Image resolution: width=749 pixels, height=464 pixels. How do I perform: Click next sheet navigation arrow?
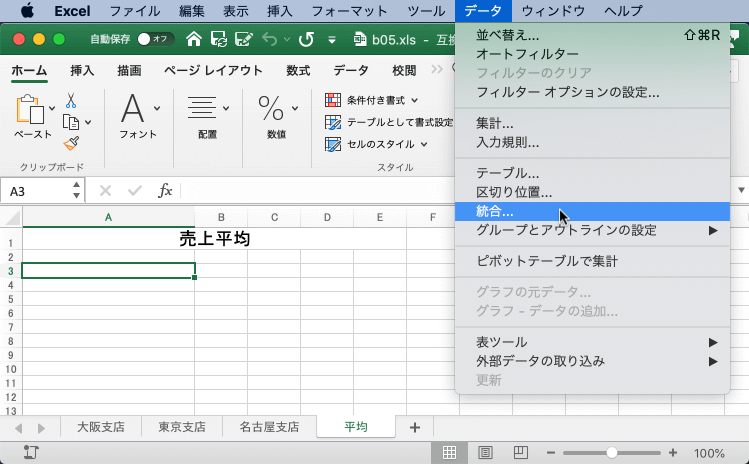point(41,428)
